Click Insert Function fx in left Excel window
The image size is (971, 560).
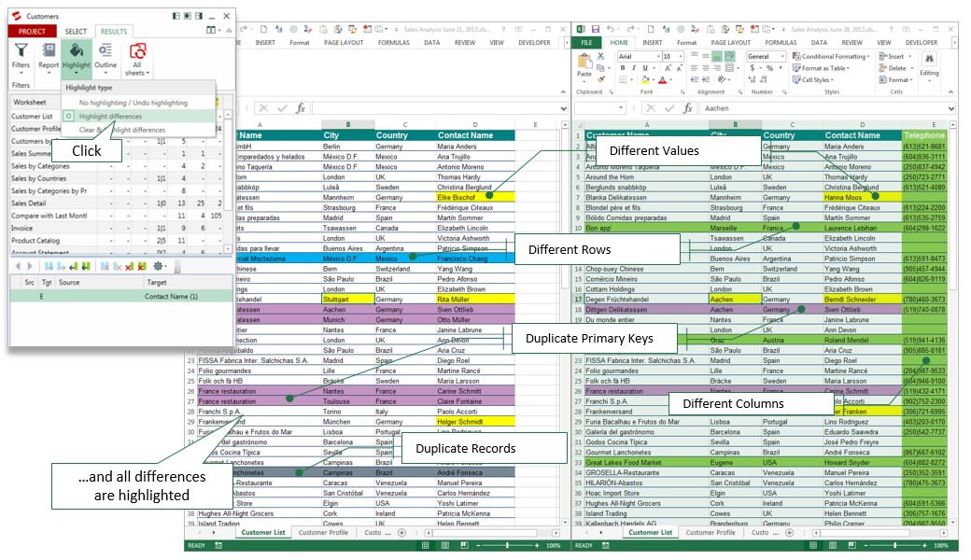click(301, 108)
